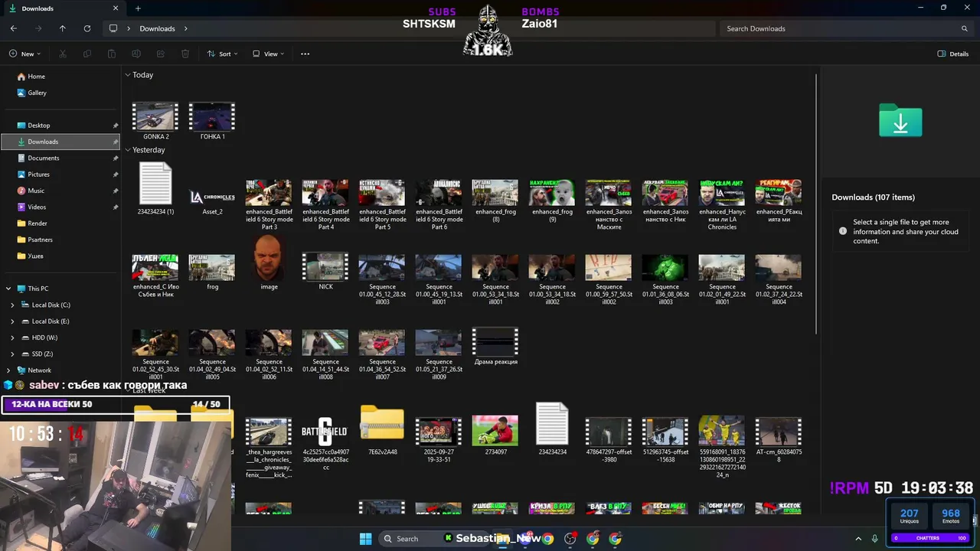Click the Share icon in toolbar
The width and height of the screenshot is (980, 551).
click(161, 54)
